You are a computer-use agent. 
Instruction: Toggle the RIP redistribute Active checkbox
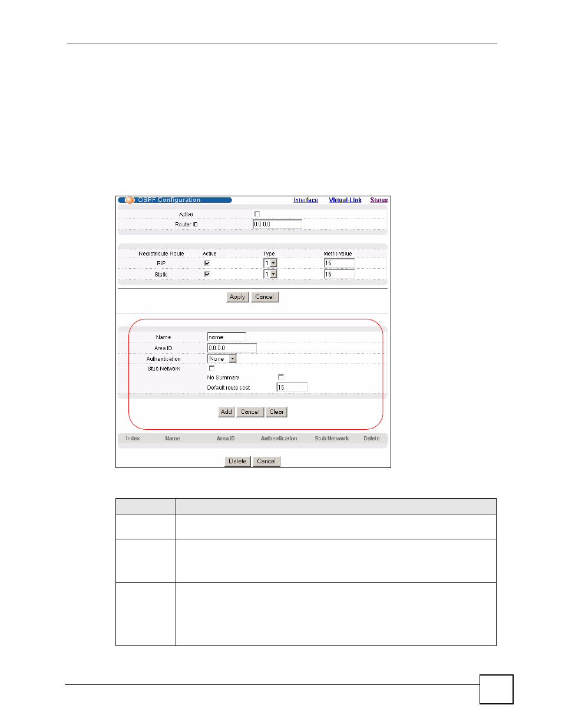207,263
